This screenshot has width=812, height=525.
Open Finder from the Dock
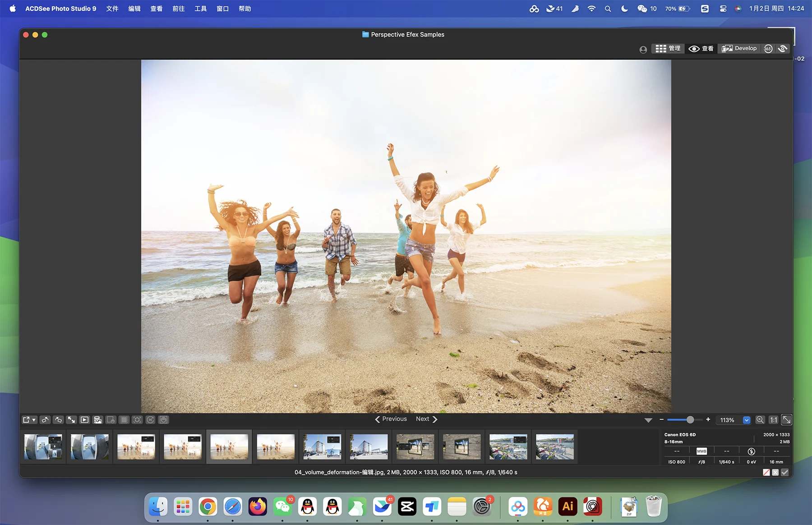click(158, 507)
